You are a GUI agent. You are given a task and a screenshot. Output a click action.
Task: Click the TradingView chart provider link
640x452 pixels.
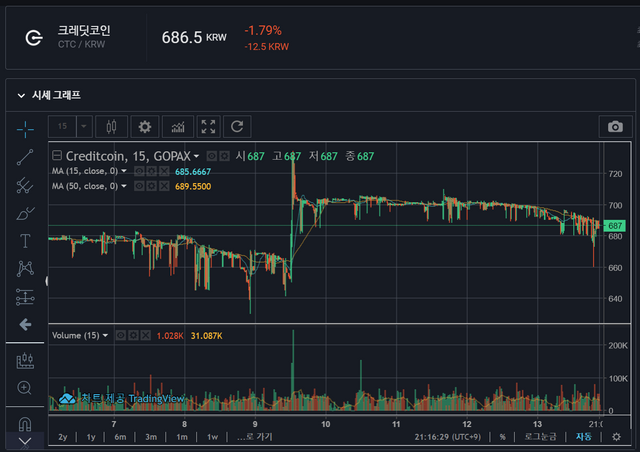coord(122,398)
